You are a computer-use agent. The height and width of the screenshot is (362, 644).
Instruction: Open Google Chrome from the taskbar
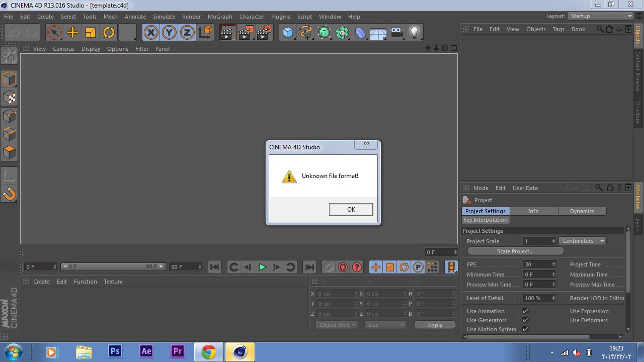(x=209, y=352)
